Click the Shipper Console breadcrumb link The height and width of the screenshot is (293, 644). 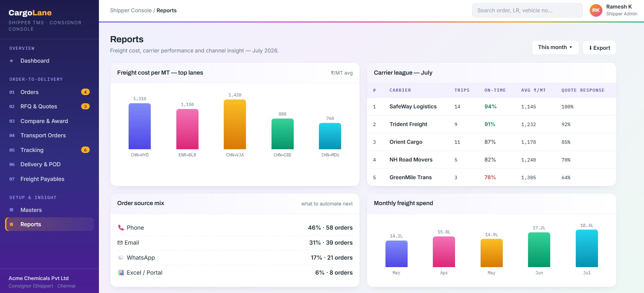[x=131, y=11]
